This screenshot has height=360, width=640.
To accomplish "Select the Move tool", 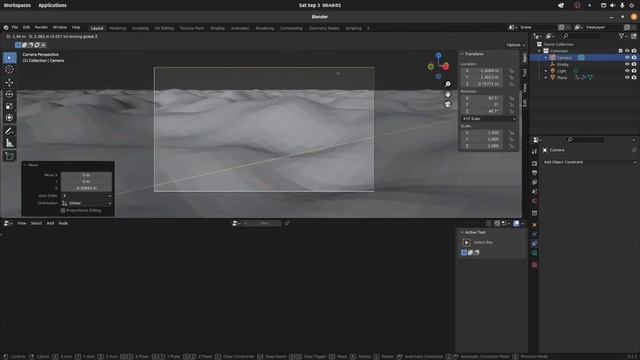I will coord(9,82).
